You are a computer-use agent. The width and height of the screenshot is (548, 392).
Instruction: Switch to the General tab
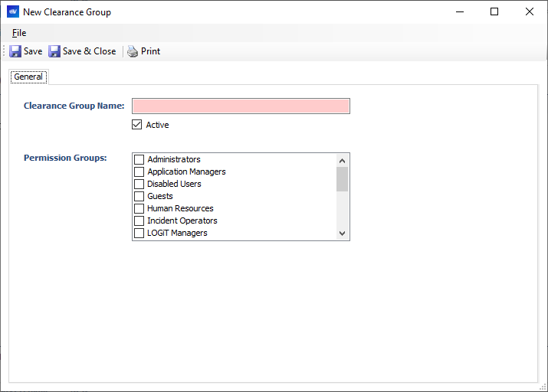(28, 77)
